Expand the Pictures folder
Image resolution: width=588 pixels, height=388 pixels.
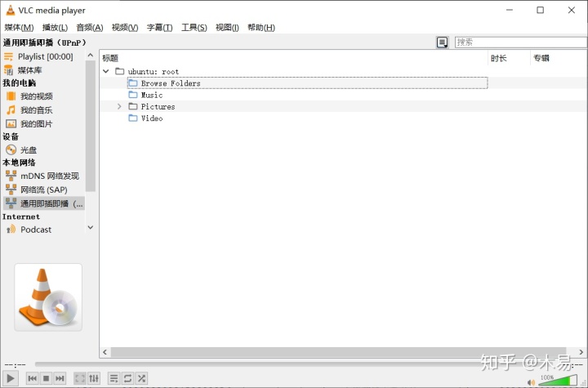[x=119, y=106]
